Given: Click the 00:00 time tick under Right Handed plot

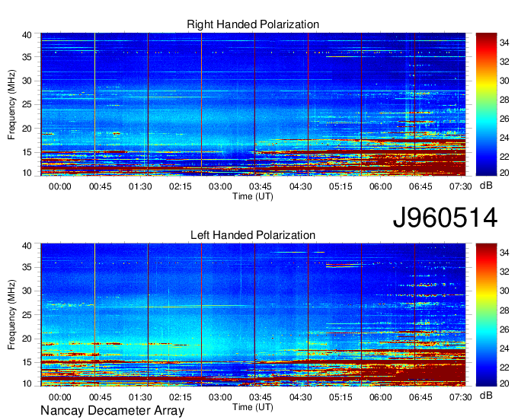Looking at the screenshot, I should (x=59, y=186).
